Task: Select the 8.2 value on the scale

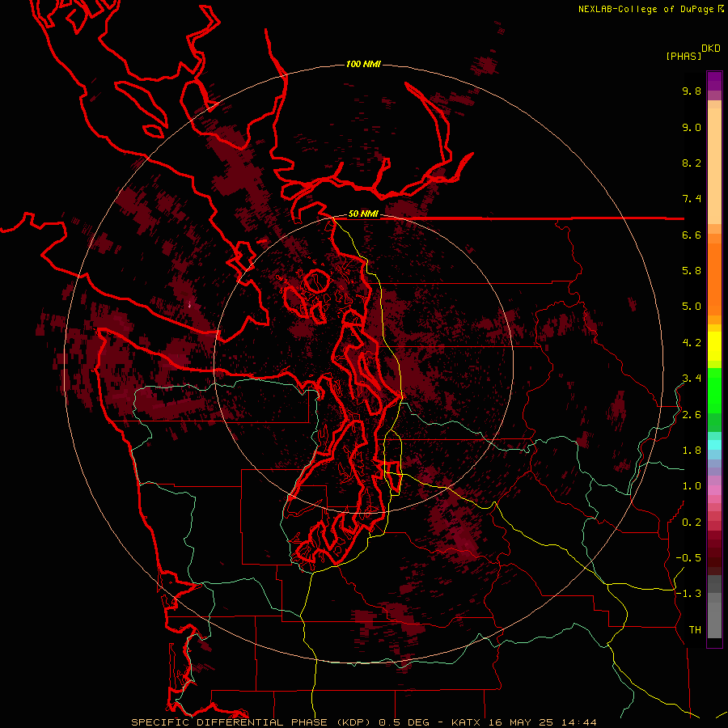Action: click(x=692, y=163)
